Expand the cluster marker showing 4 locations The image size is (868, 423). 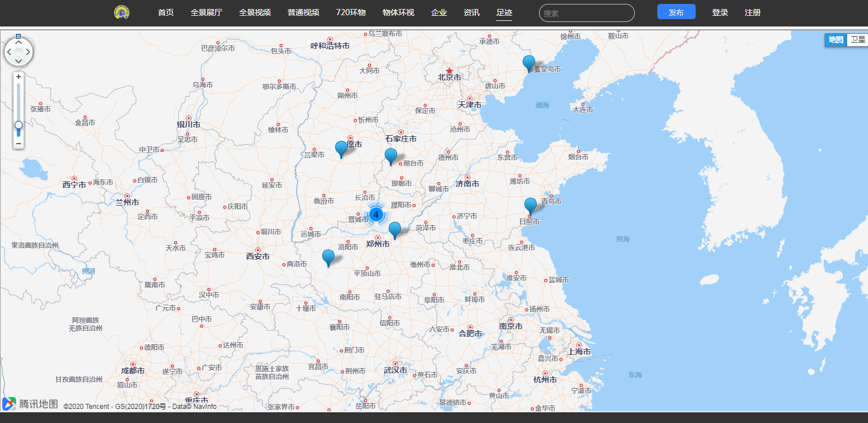click(x=376, y=214)
